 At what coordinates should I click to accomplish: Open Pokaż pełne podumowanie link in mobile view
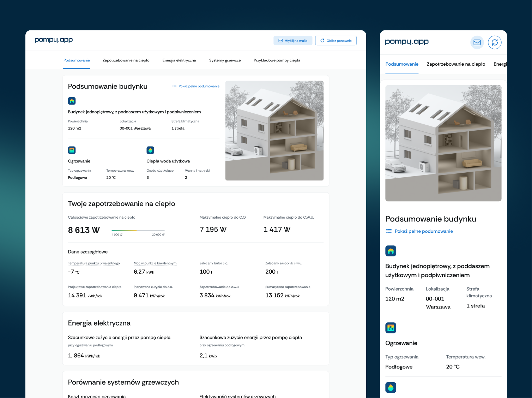click(419, 231)
